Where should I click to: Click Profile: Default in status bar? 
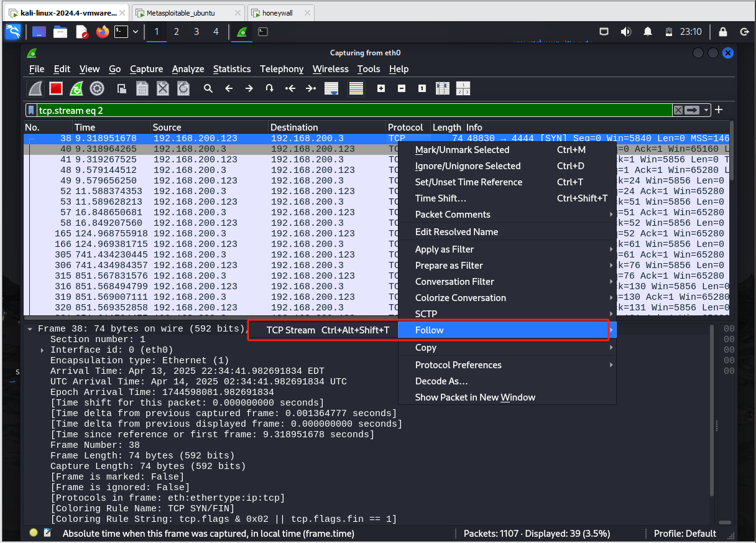(685, 534)
